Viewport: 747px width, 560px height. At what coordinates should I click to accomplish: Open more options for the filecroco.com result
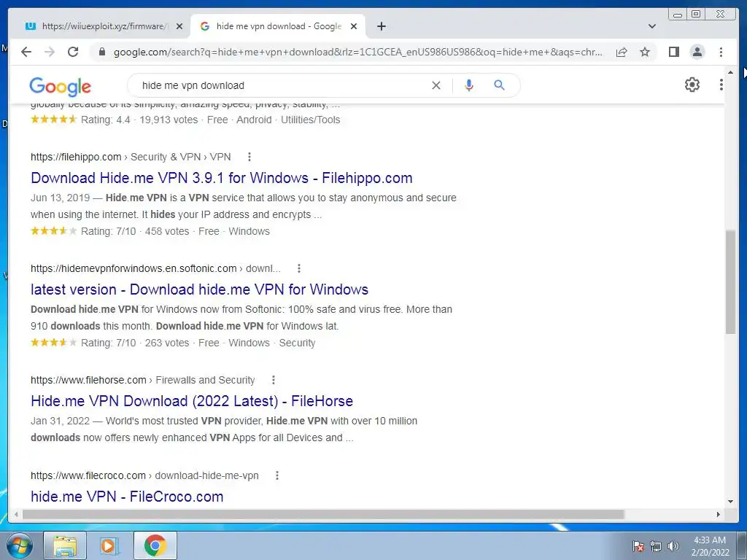(x=276, y=475)
